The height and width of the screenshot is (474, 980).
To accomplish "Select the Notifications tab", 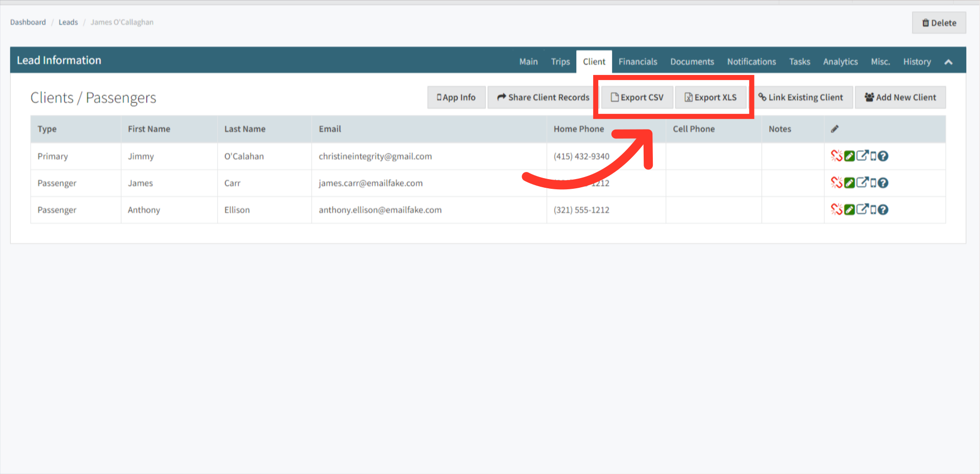I will [x=751, y=61].
